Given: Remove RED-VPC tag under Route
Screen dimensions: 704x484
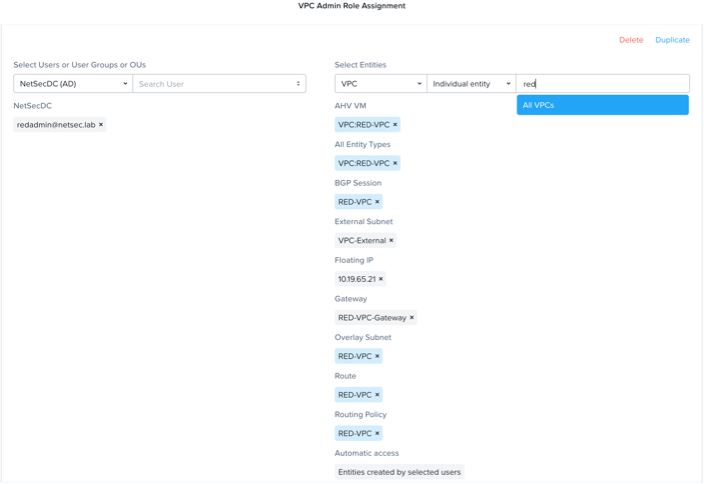Looking at the screenshot, I should pos(377,395).
